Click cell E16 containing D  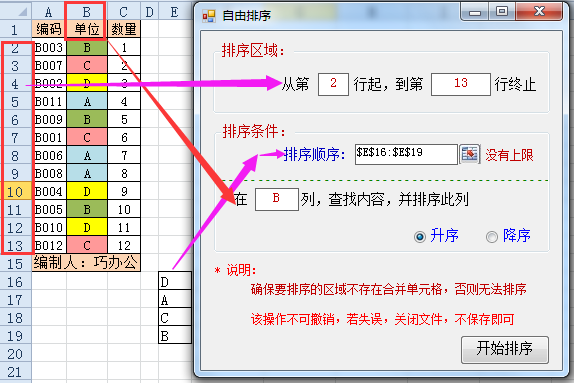(175, 281)
